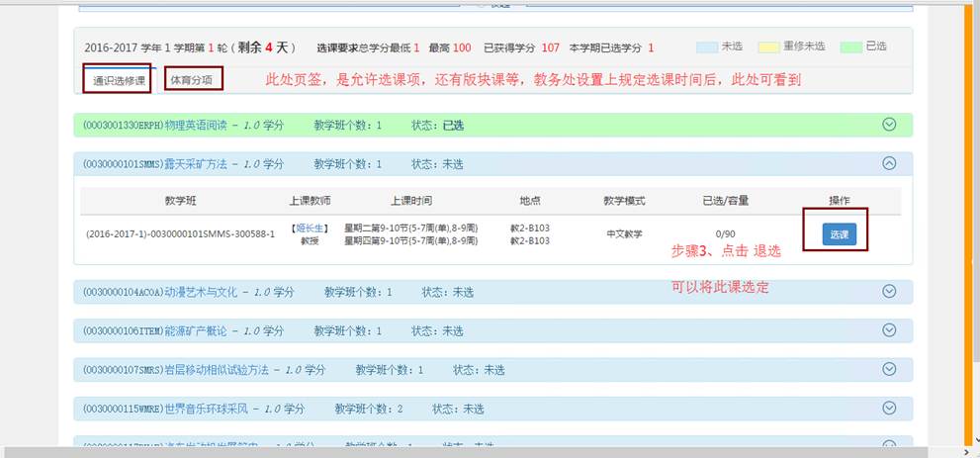This screenshot has height=458, width=980.
Task: Click the green 已选 legend swatch
Action: (x=850, y=46)
